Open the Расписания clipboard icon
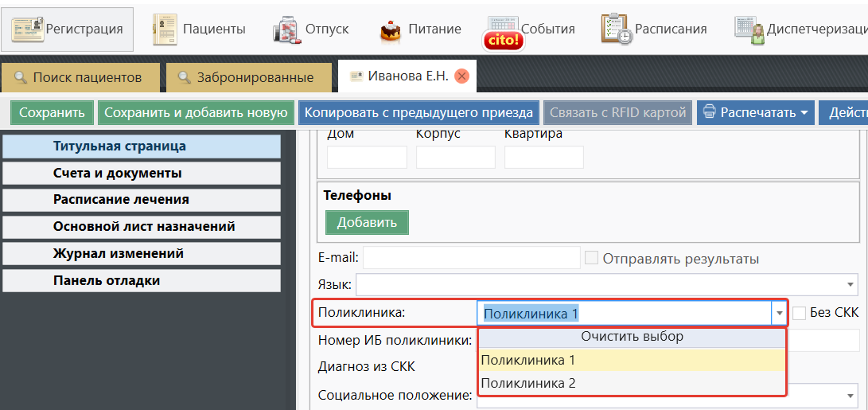This screenshot has height=410, width=868. point(617,29)
